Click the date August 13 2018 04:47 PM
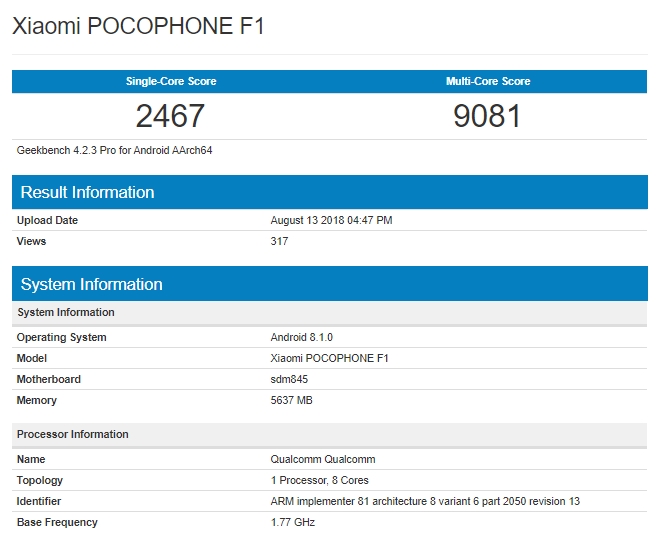Screen dimensions: 659x540 (331, 220)
